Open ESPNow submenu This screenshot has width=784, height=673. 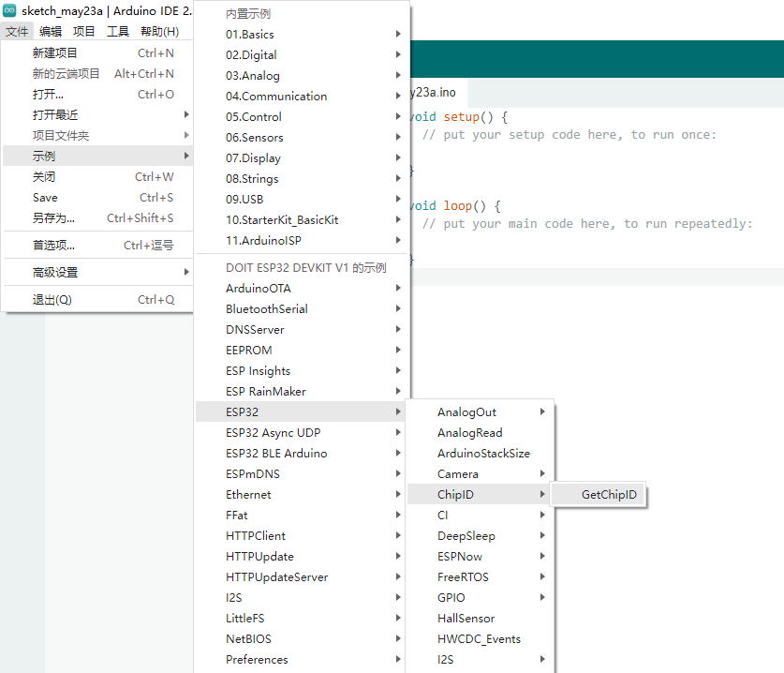(480, 557)
